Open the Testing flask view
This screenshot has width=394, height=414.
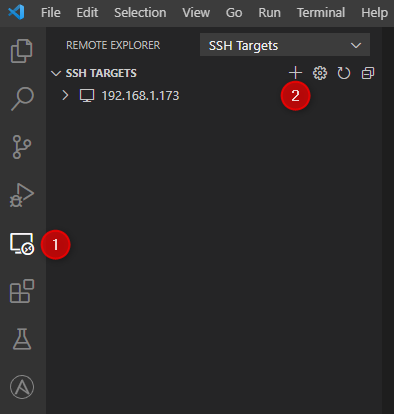tap(22, 339)
